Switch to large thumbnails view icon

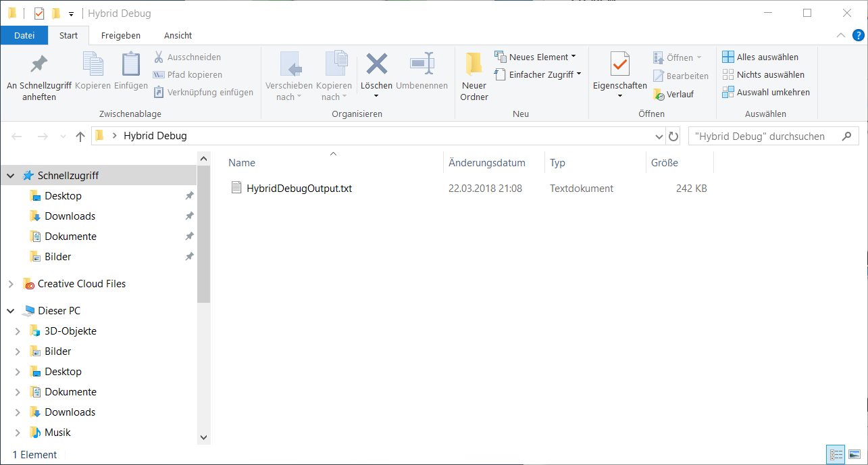click(x=854, y=454)
